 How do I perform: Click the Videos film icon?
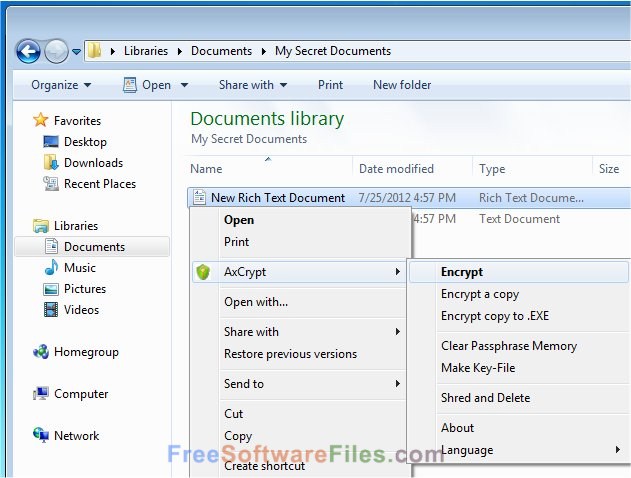(51, 309)
